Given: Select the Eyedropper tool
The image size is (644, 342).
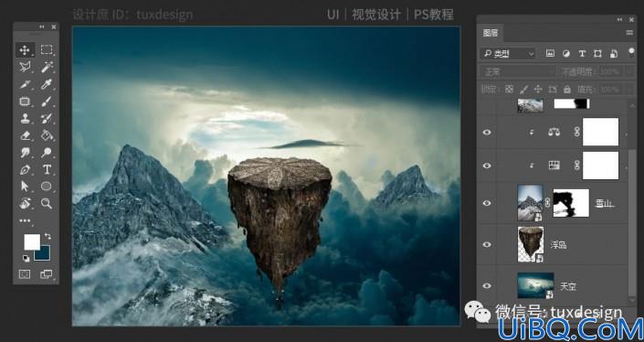Looking at the screenshot, I should (x=47, y=84).
